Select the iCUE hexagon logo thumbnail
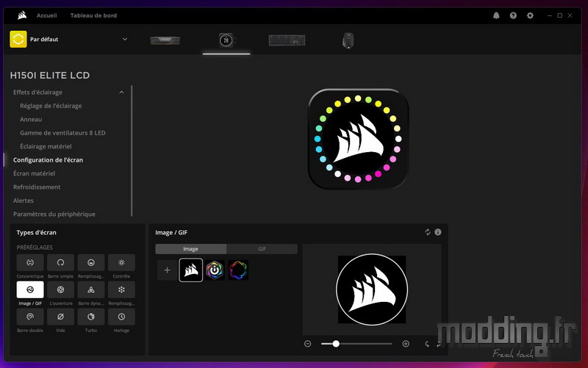Viewport: 588px width, 368px height. pos(215,270)
